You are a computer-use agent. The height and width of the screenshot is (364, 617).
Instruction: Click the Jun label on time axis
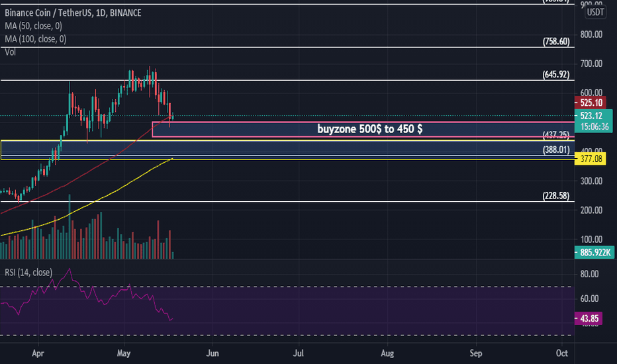(x=213, y=353)
